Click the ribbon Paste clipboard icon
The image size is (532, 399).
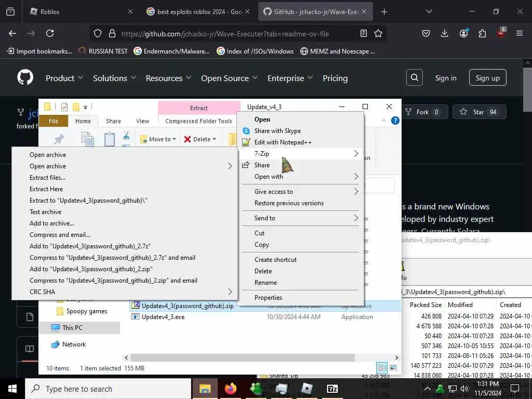pyautogui.click(x=109, y=139)
